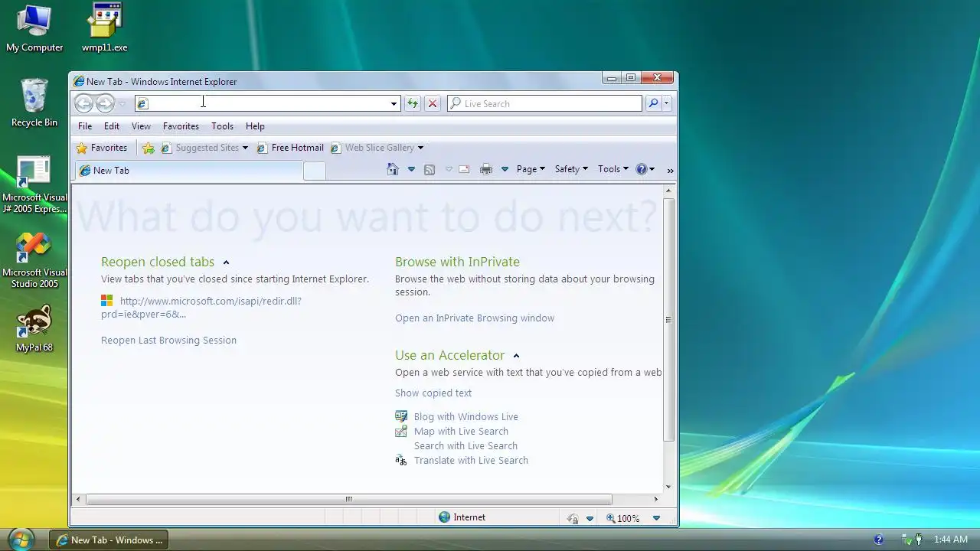980x551 pixels.
Task: Select the Recycle Bin desktop icon
Action: [x=34, y=103]
